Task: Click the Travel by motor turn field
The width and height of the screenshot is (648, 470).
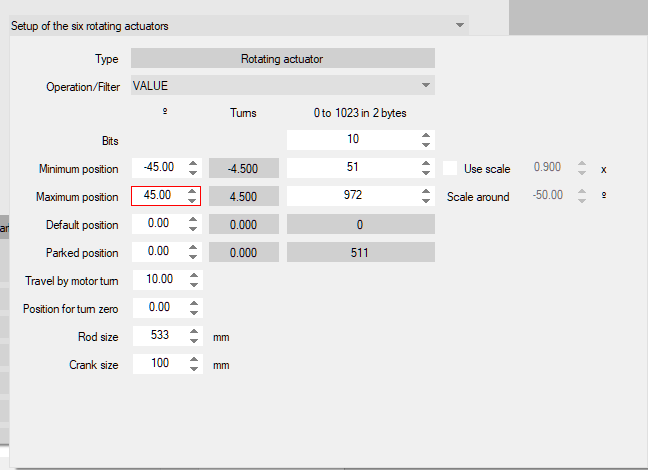Action: pos(158,280)
